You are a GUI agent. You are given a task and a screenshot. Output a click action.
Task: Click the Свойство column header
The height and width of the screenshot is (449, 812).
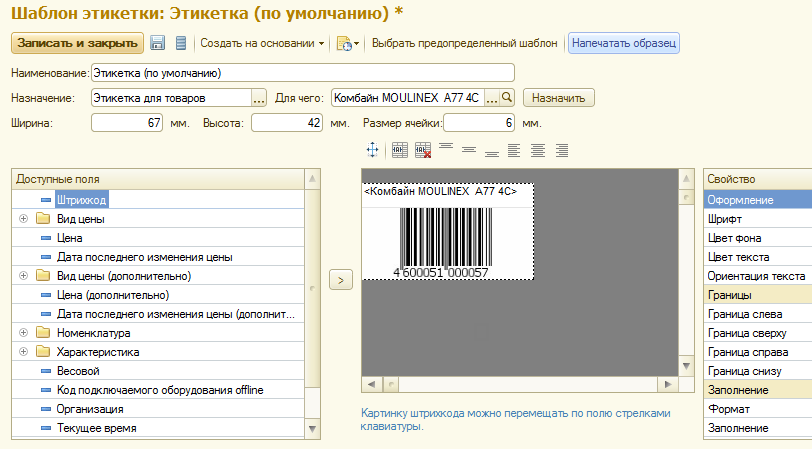click(758, 179)
